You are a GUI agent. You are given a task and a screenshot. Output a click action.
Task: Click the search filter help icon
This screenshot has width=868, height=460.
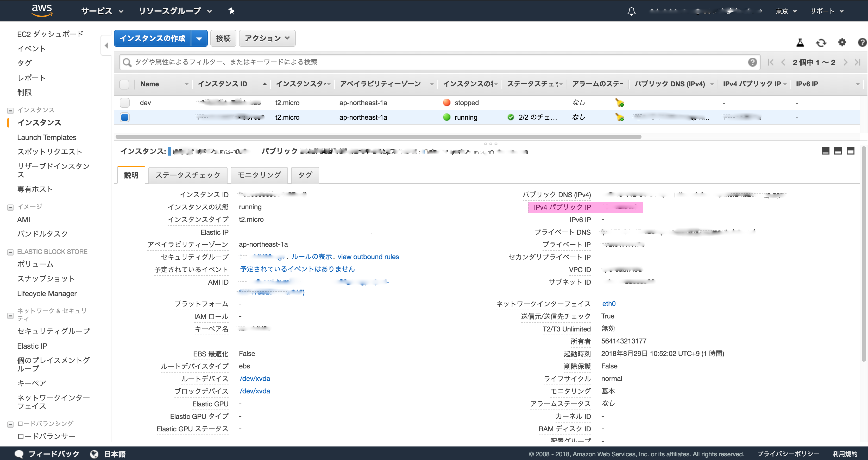click(x=752, y=62)
